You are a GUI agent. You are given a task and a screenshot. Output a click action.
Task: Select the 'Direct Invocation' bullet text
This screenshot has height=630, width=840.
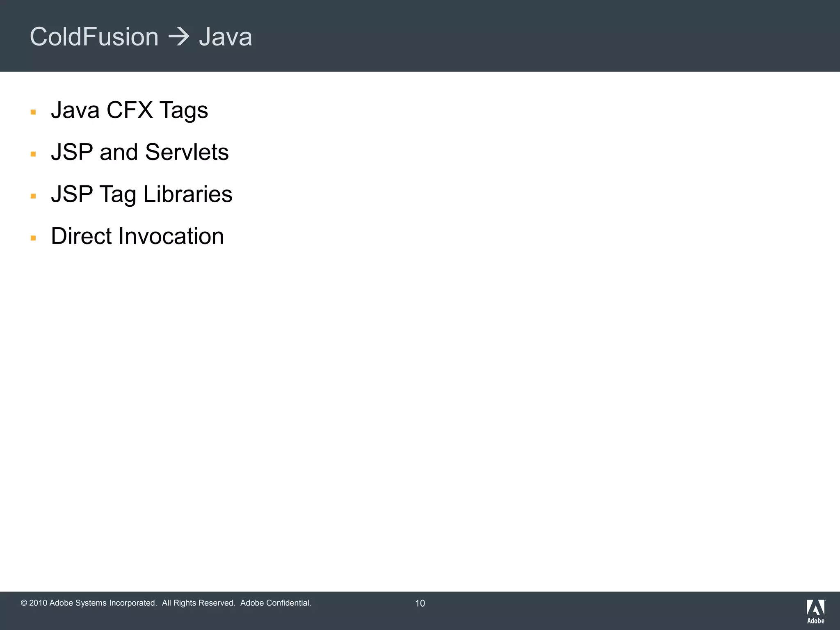pyautogui.click(x=137, y=236)
